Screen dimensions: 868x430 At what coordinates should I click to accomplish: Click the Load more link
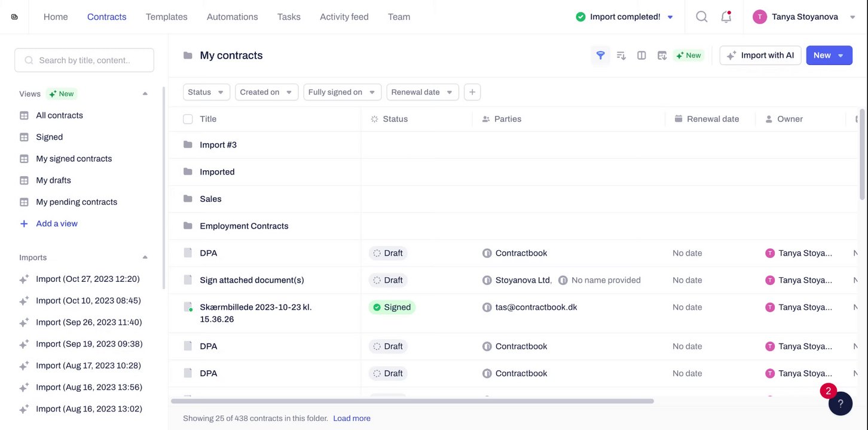[352, 418]
